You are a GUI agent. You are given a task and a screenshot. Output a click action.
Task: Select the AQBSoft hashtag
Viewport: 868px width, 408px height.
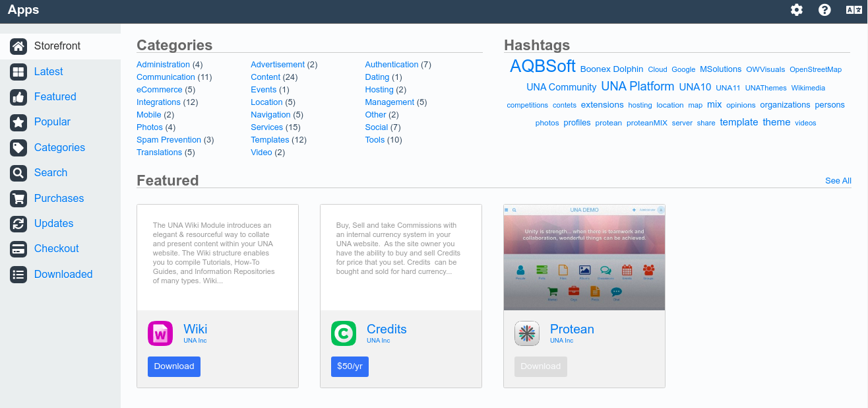tap(543, 66)
